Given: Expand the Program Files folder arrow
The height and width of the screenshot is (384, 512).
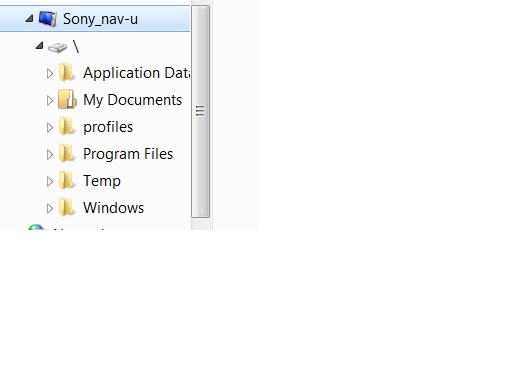Looking at the screenshot, I should 50,154.
